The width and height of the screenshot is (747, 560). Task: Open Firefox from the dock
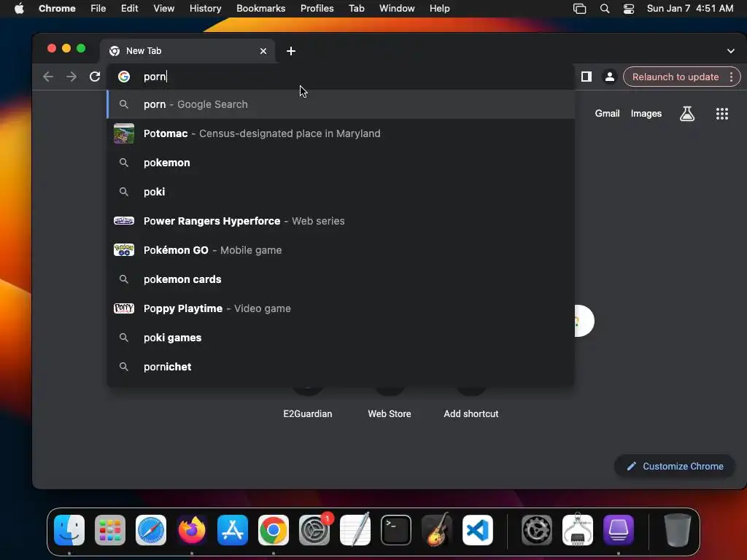[192, 530]
